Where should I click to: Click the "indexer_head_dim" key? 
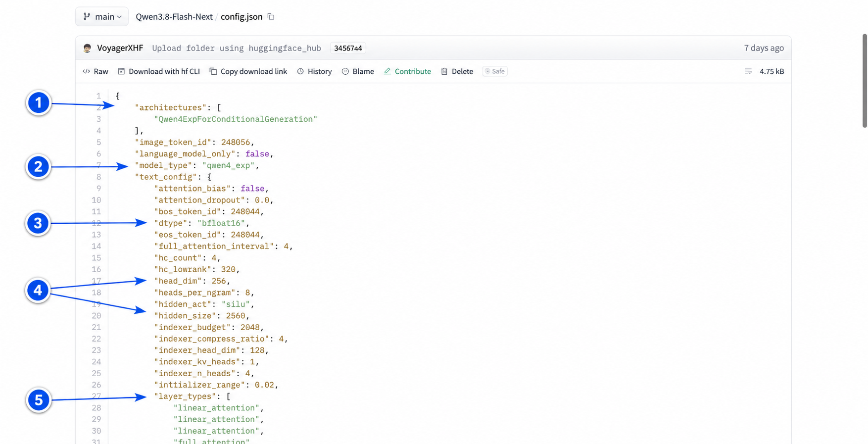(197, 350)
